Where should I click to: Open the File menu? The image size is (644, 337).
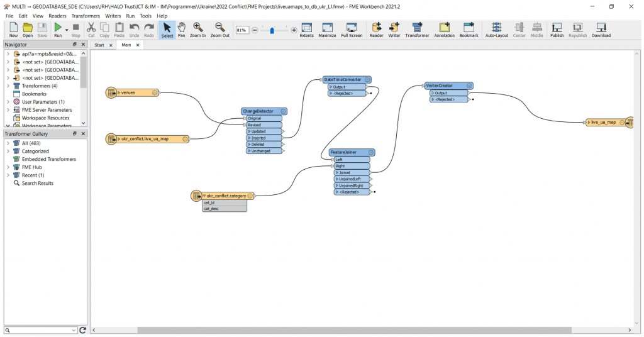click(9, 16)
